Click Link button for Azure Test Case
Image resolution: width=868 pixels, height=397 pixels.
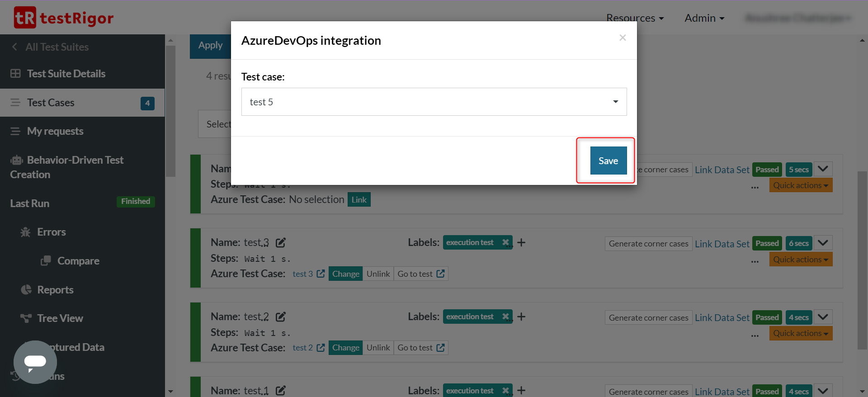pyautogui.click(x=359, y=200)
